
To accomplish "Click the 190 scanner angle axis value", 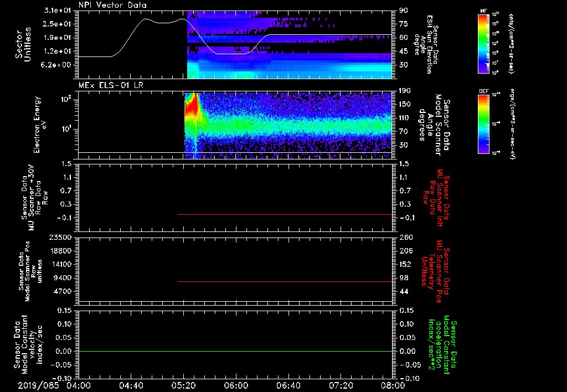I will pos(405,91).
